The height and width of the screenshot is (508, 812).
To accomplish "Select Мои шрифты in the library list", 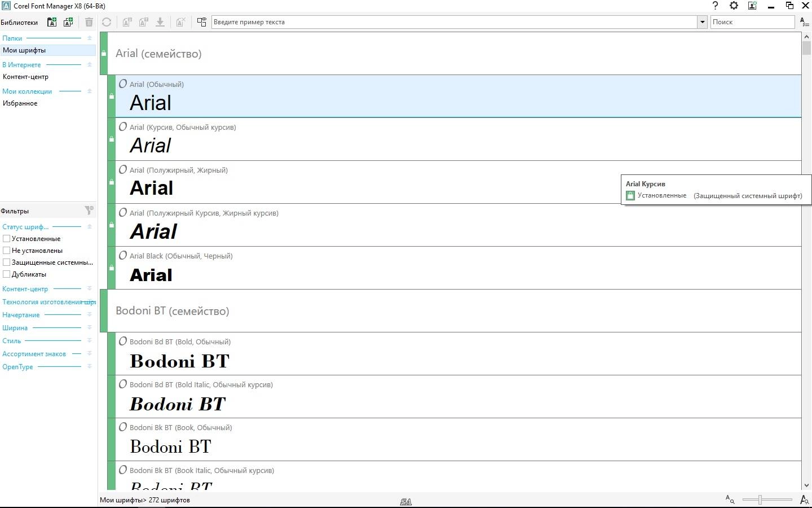I will [48, 50].
